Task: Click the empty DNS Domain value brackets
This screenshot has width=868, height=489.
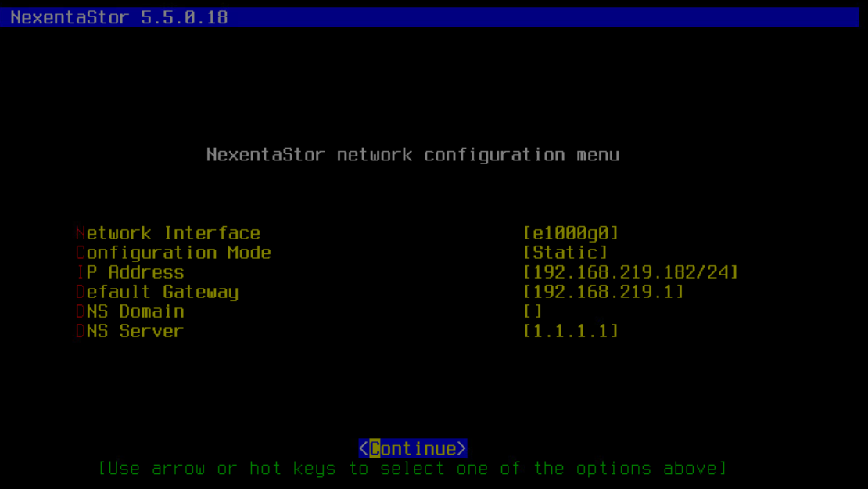Action: [533, 311]
